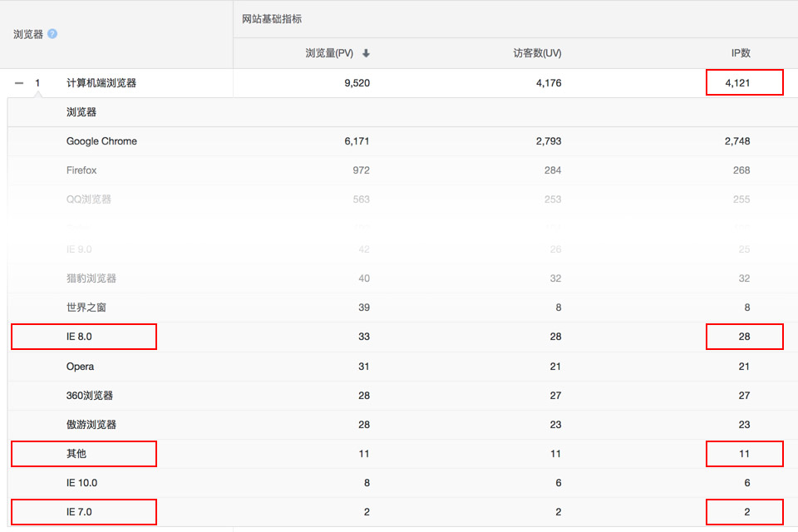Select the 360浏览器 row

[x=90, y=396]
